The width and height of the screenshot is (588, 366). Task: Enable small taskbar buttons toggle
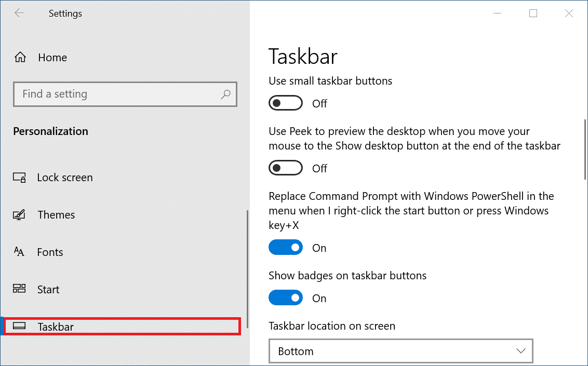(285, 103)
